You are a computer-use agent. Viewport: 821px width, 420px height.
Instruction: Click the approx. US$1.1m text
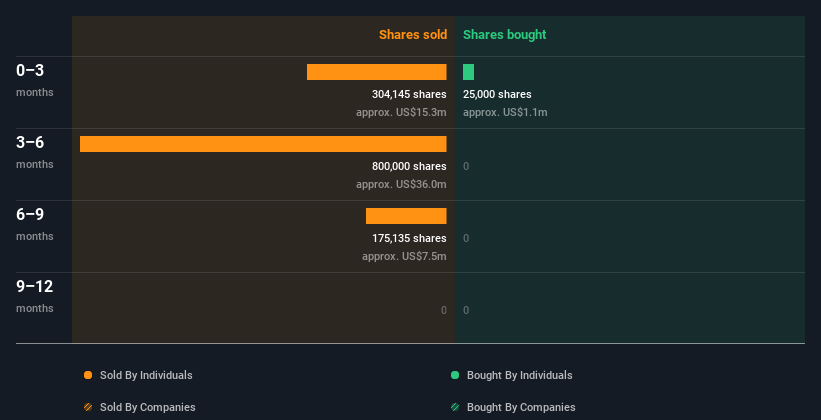(x=505, y=112)
